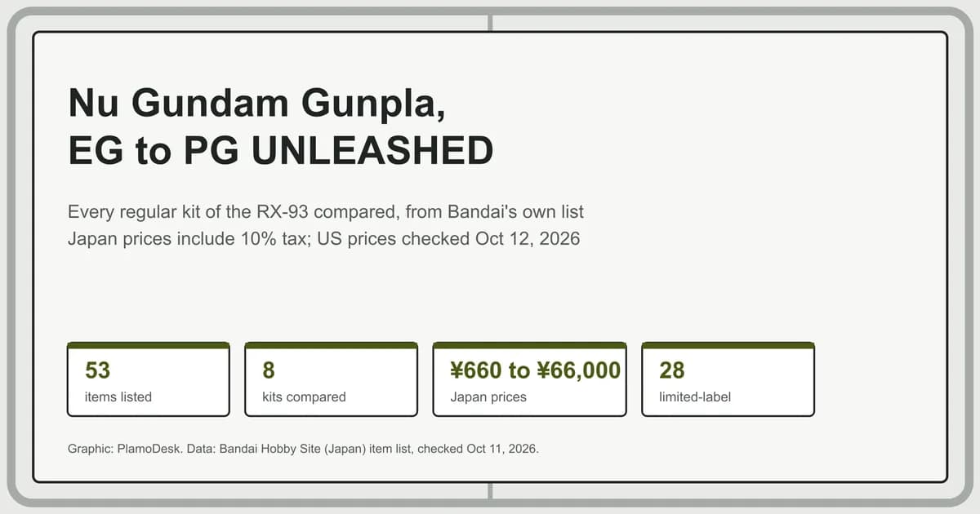The height and width of the screenshot is (514, 980).
Task: Open the 8 kits compared card
Action: [331, 379]
